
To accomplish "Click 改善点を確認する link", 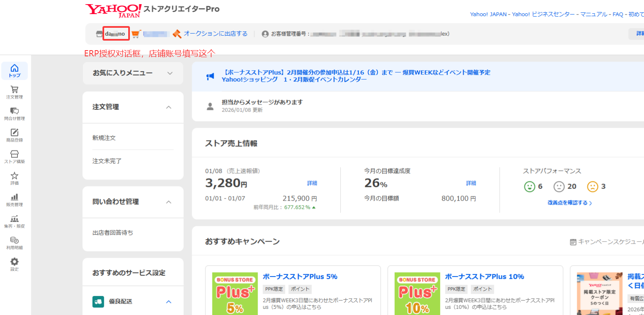I will [569, 203].
